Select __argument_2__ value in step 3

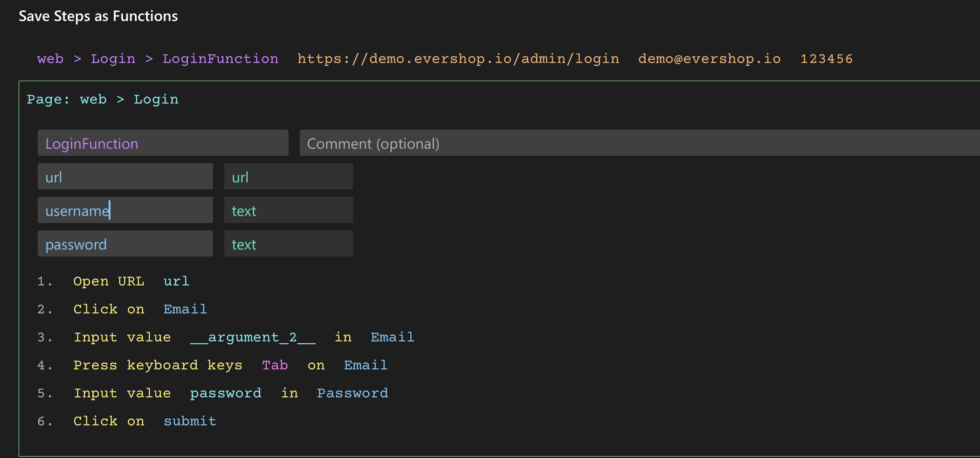point(252,337)
